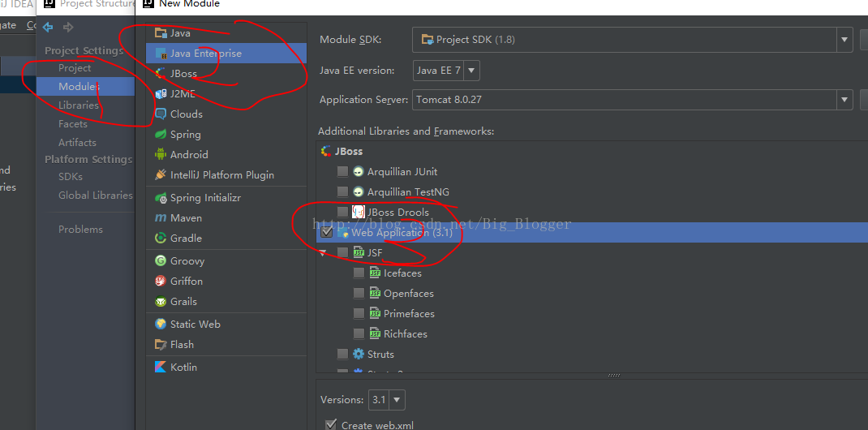Click the button beside Application Server combo

click(864, 100)
